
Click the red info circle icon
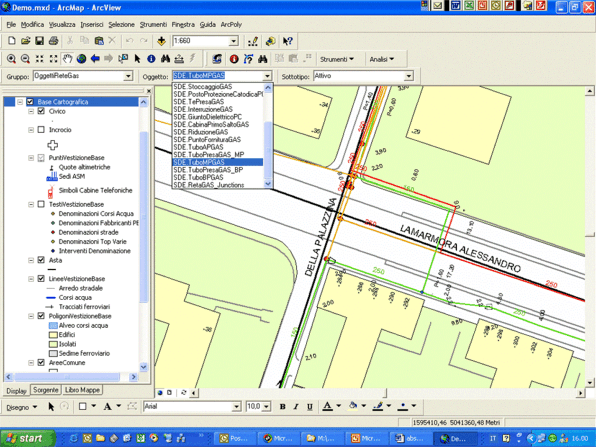pyautogui.click(x=234, y=59)
